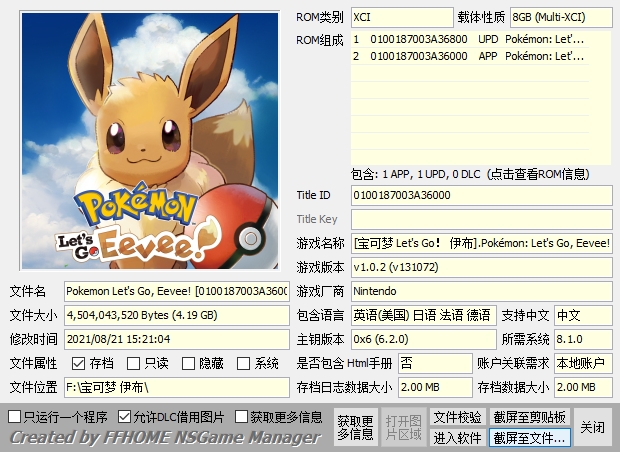
Task: Click into the Title ID field
Action: (x=481, y=195)
